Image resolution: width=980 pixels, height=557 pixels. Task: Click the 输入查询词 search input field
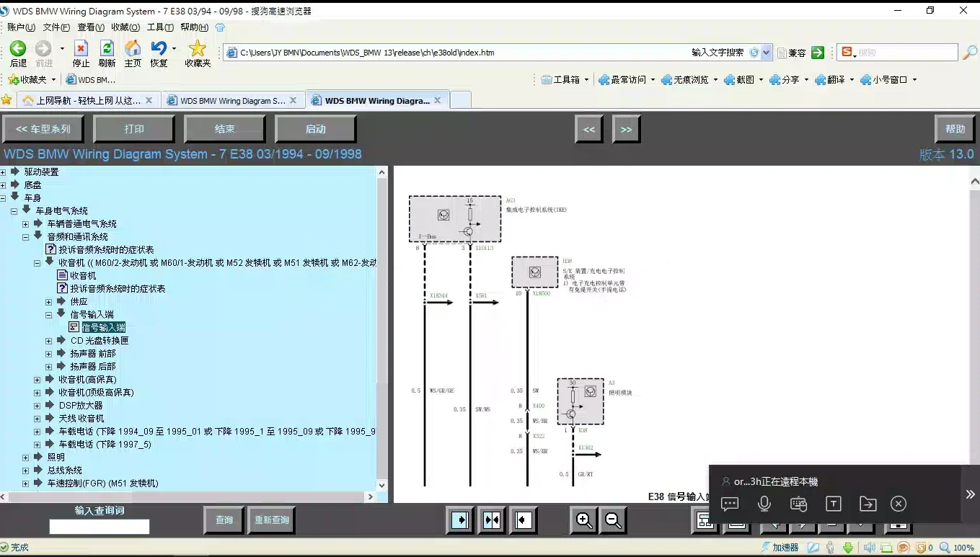100,527
